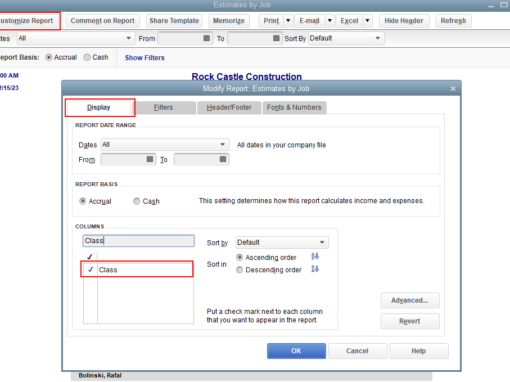Click Comment on Report button
The height and width of the screenshot is (382, 510).
pos(102,21)
